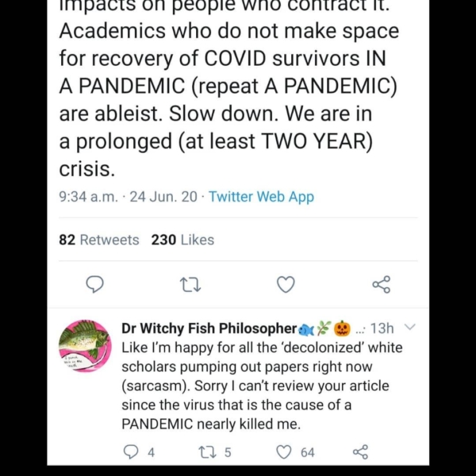Viewport: 476px width, 476px height.
Task: Click the 9:34 a.m. 24 Jun. 20 timestamp
Action: tap(129, 197)
